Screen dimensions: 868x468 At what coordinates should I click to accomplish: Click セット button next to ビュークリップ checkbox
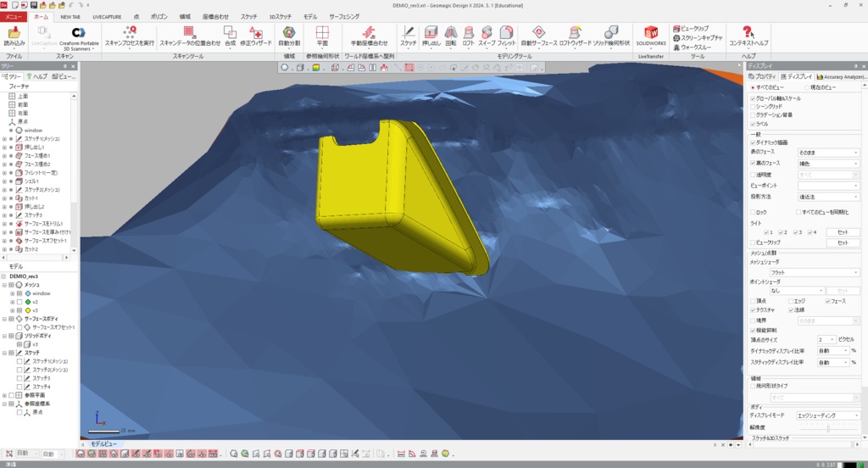point(843,242)
